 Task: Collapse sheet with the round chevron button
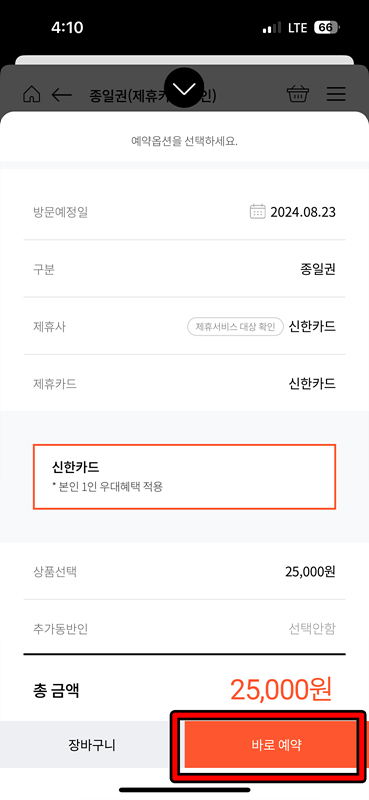(184, 88)
